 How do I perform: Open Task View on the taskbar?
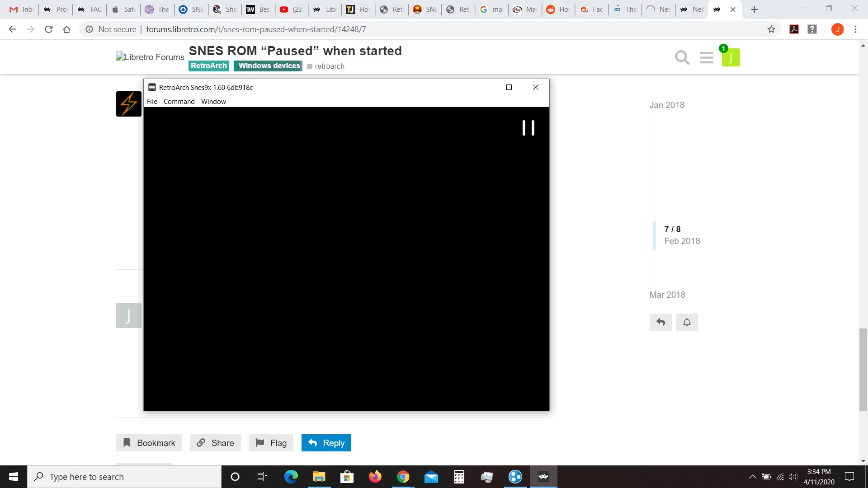[262, 477]
